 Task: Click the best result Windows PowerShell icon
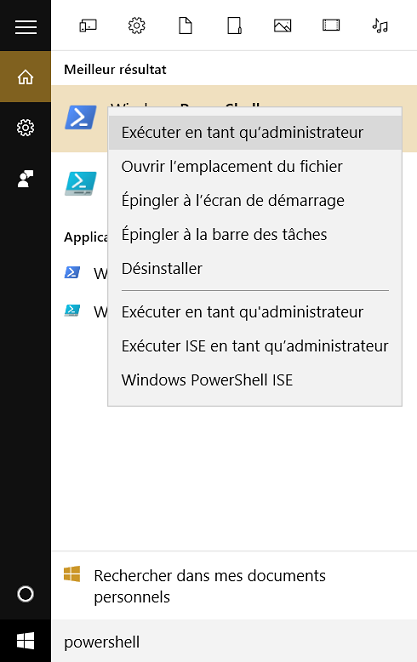point(81,117)
